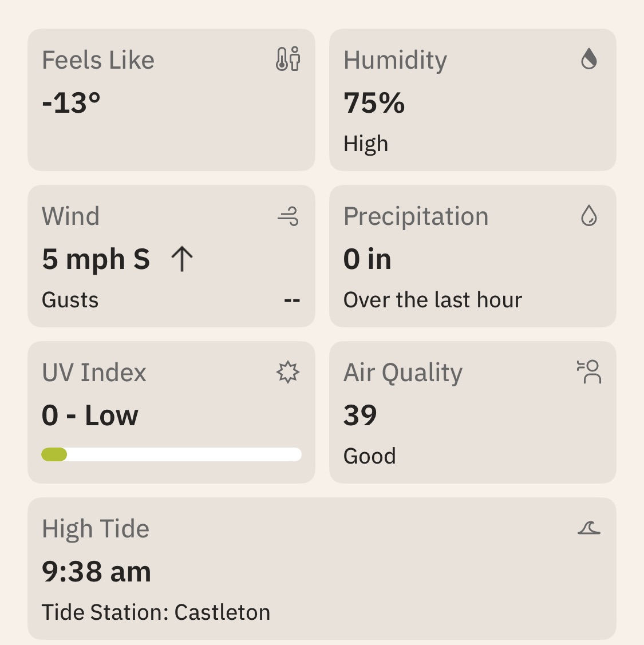Click the Good air quality label
Viewport: 644px width, 645px height.
(x=370, y=456)
